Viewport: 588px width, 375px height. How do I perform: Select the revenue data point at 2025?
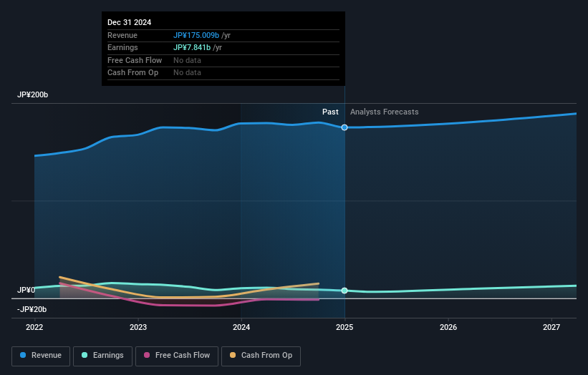click(x=344, y=128)
